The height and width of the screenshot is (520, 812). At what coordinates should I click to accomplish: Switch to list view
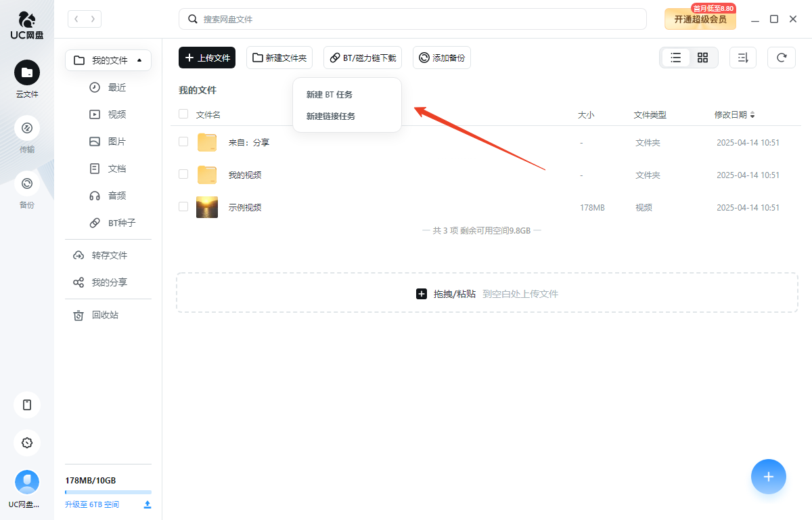[675, 58]
